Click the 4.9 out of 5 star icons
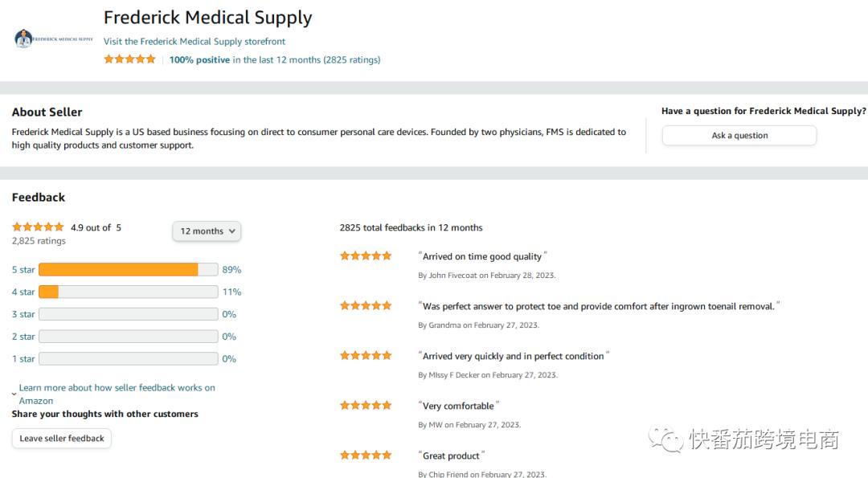This screenshot has height=478, width=868. tap(38, 227)
